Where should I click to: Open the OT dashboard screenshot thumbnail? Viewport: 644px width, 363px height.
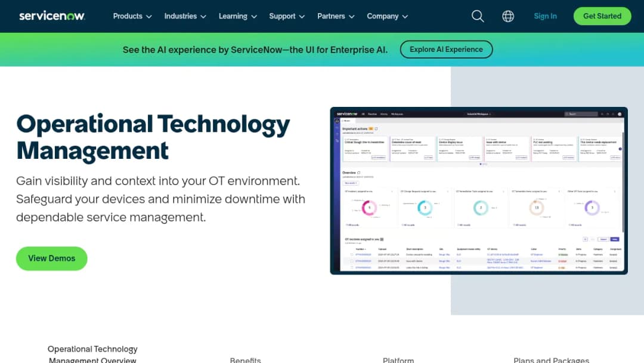[x=479, y=190]
